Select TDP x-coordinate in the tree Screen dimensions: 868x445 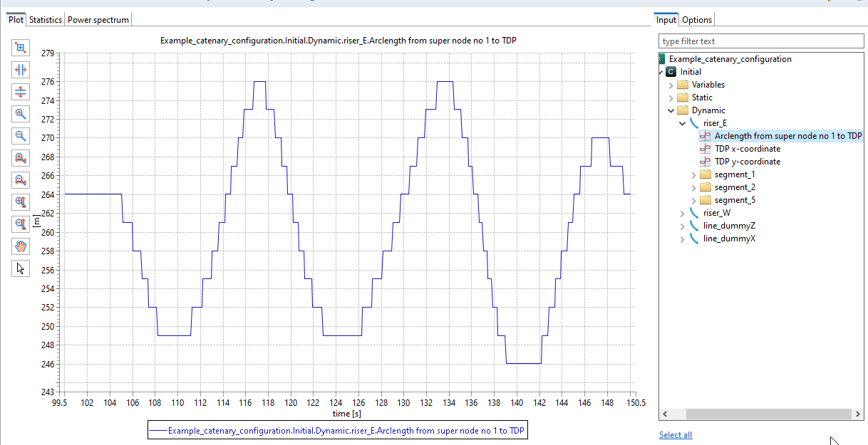coord(747,149)
